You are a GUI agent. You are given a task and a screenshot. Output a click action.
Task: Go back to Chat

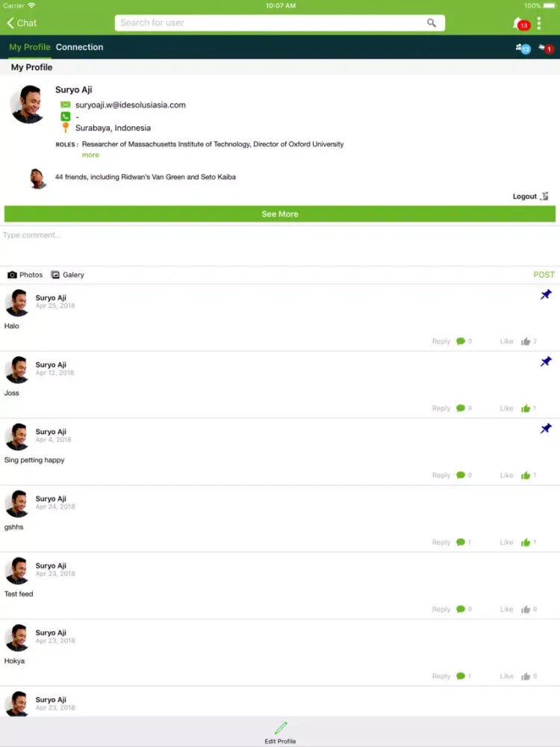pos(22,23)
